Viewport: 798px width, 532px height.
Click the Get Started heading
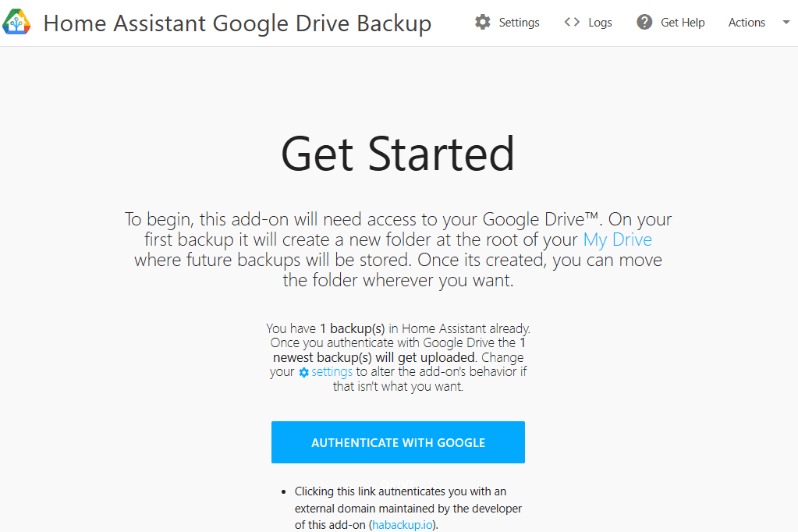(398, 154)
